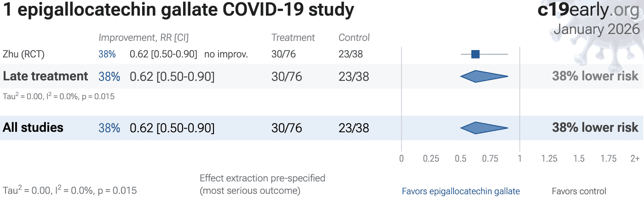Click the c19early.org site logo

(588, 11)
